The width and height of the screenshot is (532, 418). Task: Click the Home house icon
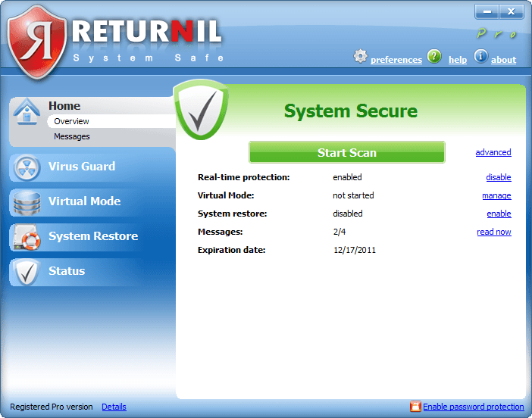(27, 111)
